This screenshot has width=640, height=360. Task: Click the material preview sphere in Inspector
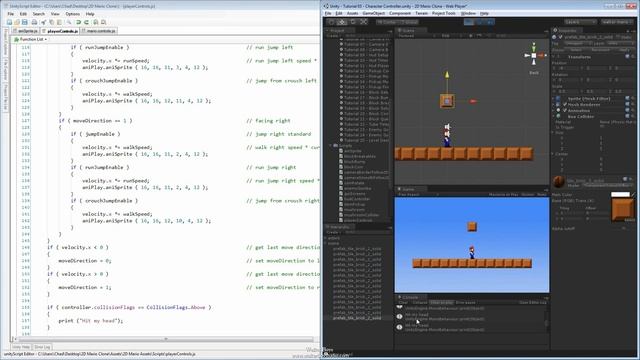point(559,181)
